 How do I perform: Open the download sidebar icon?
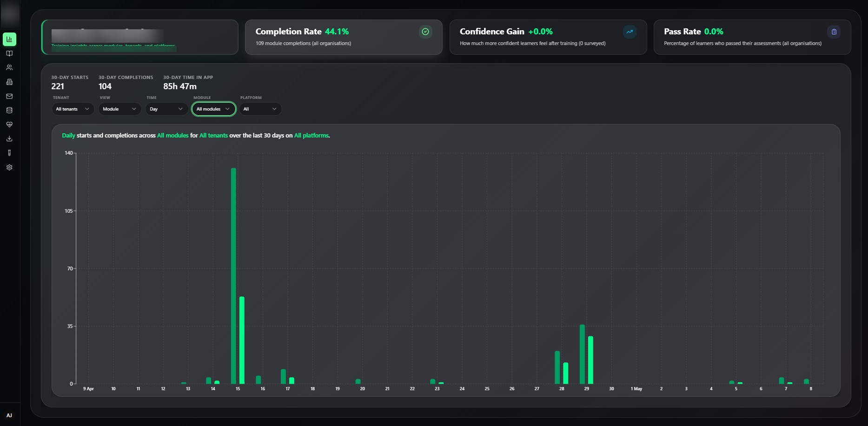point(9,138)
